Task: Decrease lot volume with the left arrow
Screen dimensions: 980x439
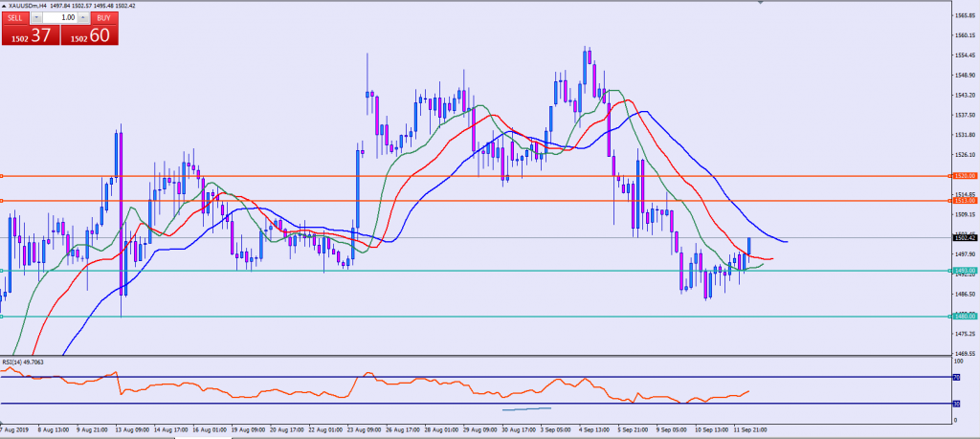Action: pos(36,17)
